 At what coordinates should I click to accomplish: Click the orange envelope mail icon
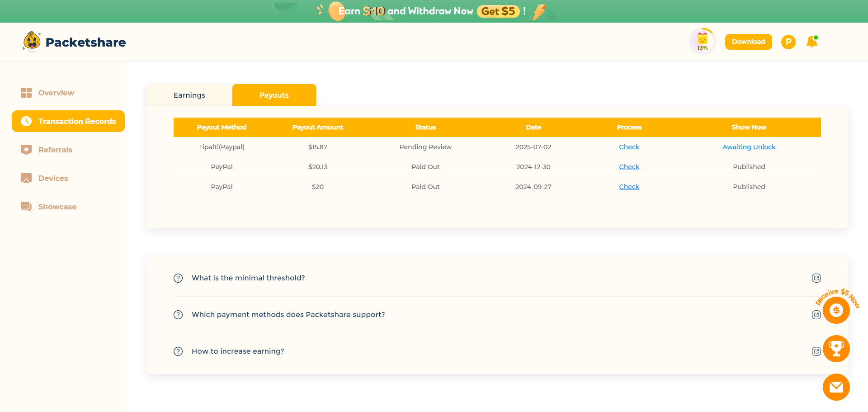836,387
